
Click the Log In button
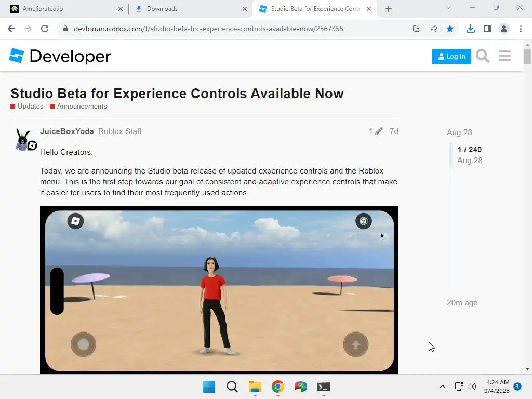[x=451, y=56]
